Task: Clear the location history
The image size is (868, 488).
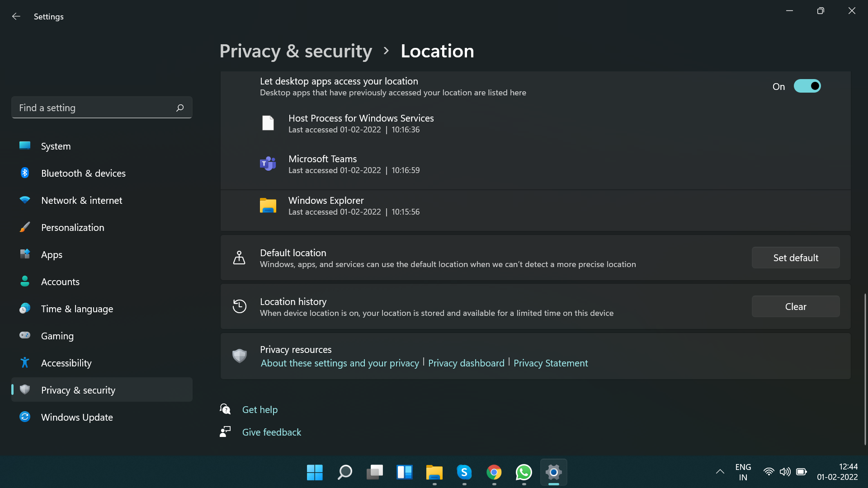Action: click(795, 306)
